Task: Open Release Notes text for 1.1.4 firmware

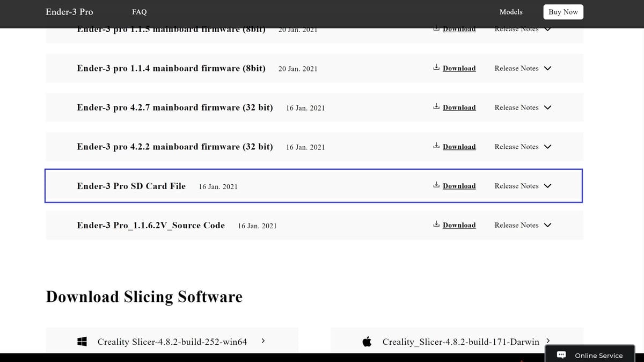Action: tap(516, 68)
